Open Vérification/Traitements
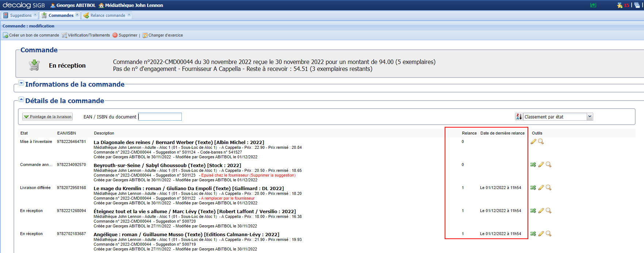Screen dimensions: 644x253 [86, 35]
